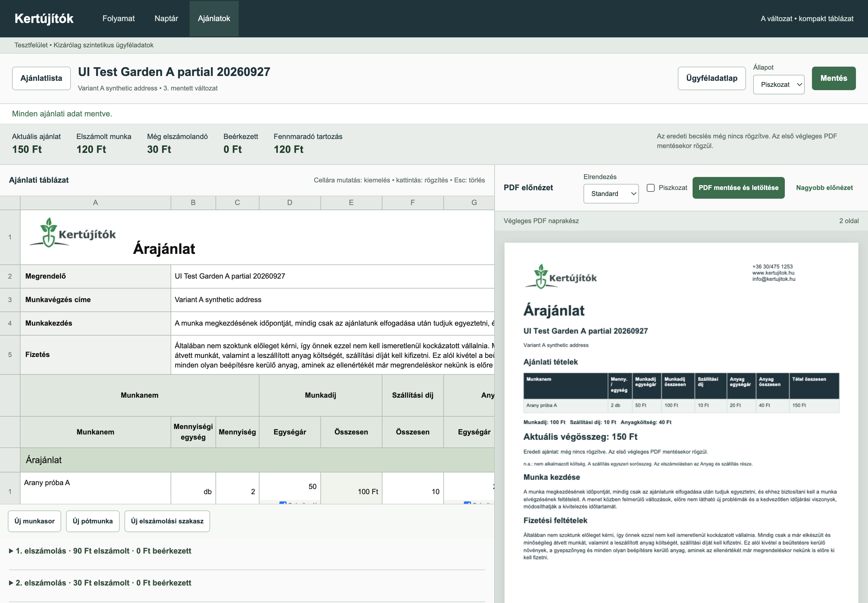Open the Állapot status dropdown
868x603 pixels.
[778, 85]
